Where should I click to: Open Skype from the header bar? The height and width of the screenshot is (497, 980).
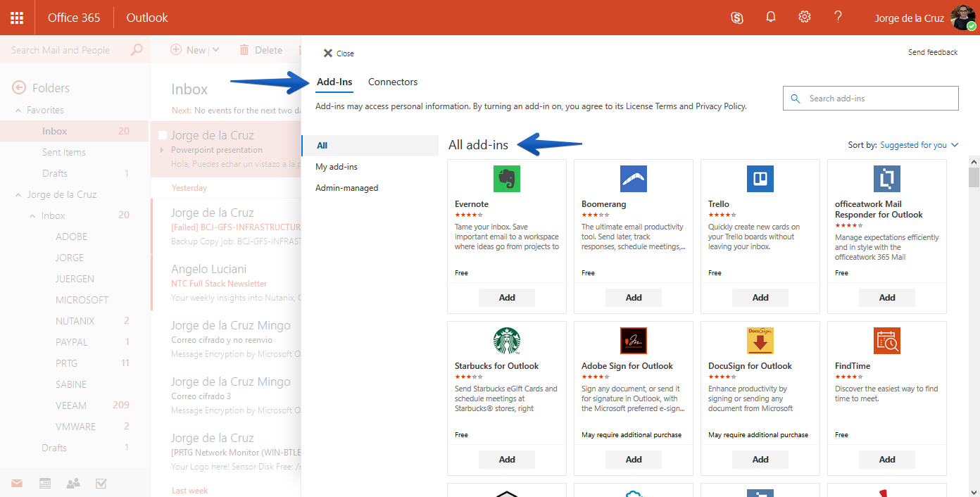pos(737,18)
